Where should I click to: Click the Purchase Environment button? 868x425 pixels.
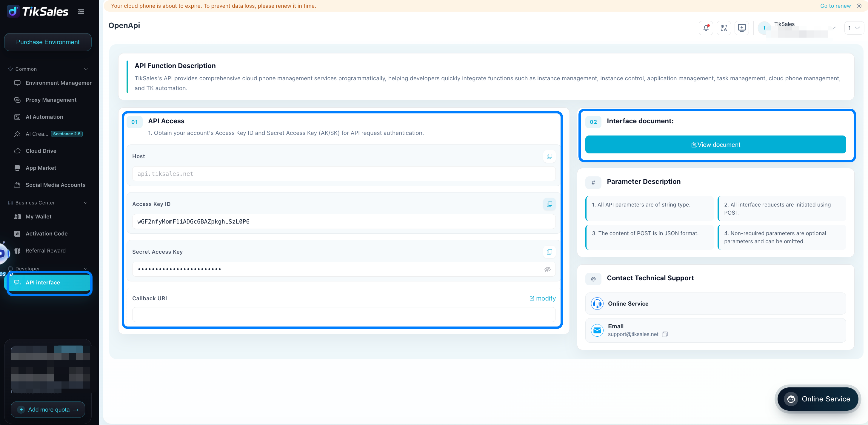(48, 42)
